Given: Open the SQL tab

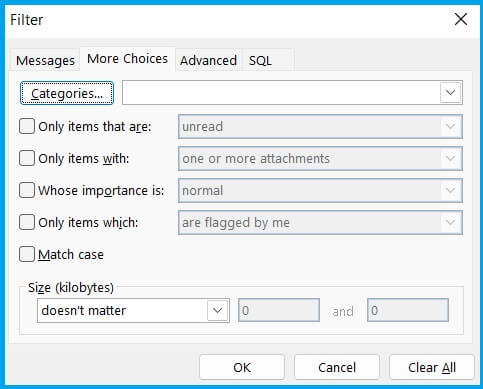Looking at the screenshot, I should [260, 60].
